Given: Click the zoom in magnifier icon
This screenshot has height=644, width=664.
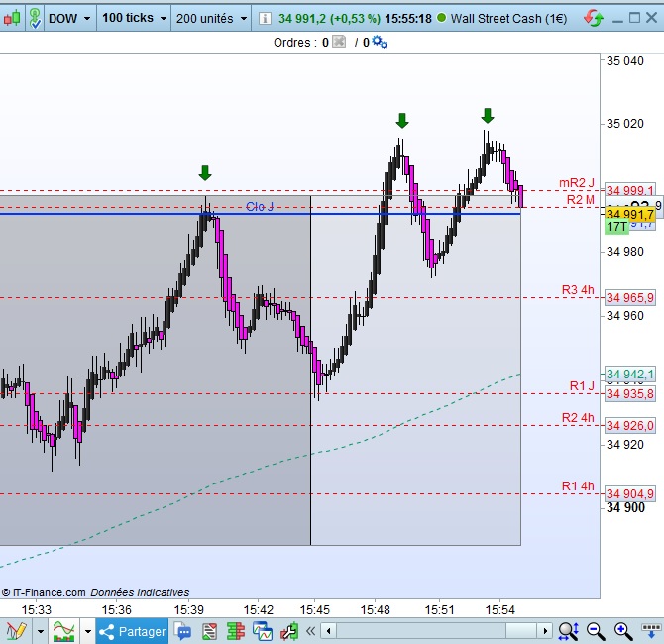Looking at the screenshot, I should (x=623, y=631).
